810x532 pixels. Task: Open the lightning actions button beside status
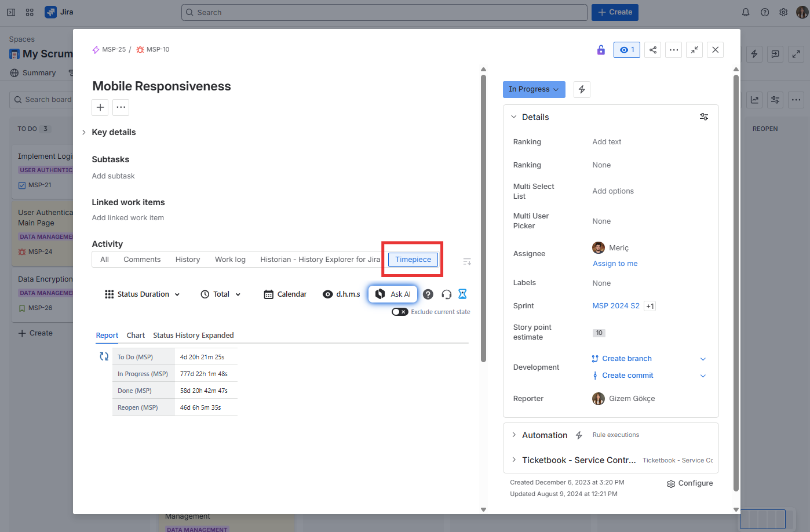point(582,89)
